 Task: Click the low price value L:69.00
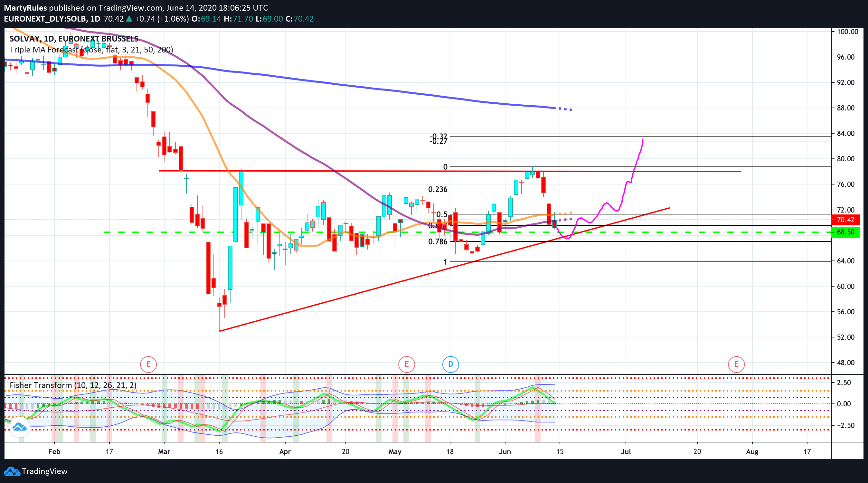269,19
